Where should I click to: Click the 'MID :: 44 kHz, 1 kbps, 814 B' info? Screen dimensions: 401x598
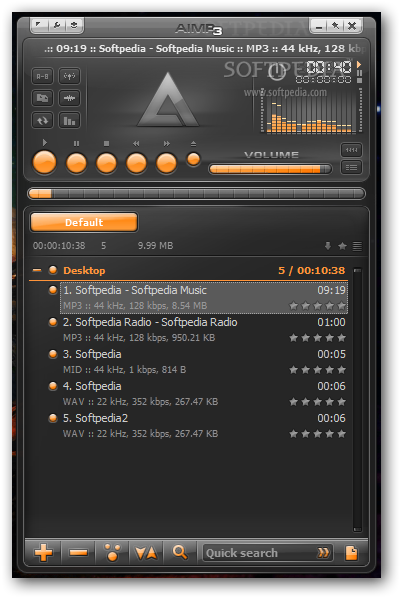pos(124,370)
